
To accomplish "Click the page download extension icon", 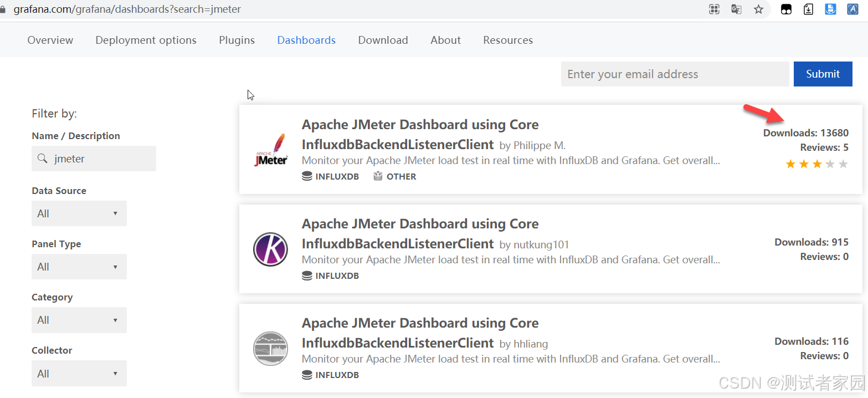I will 809,9.
